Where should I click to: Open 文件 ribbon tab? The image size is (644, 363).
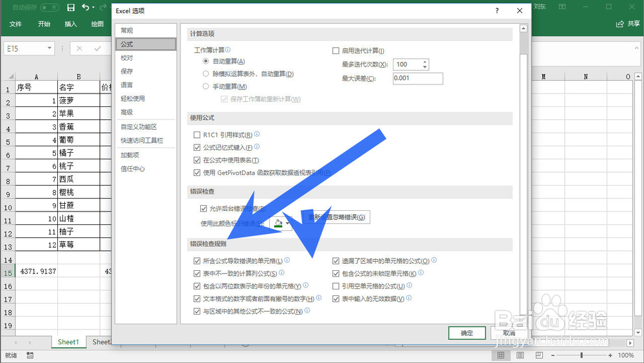click(15, 25)
